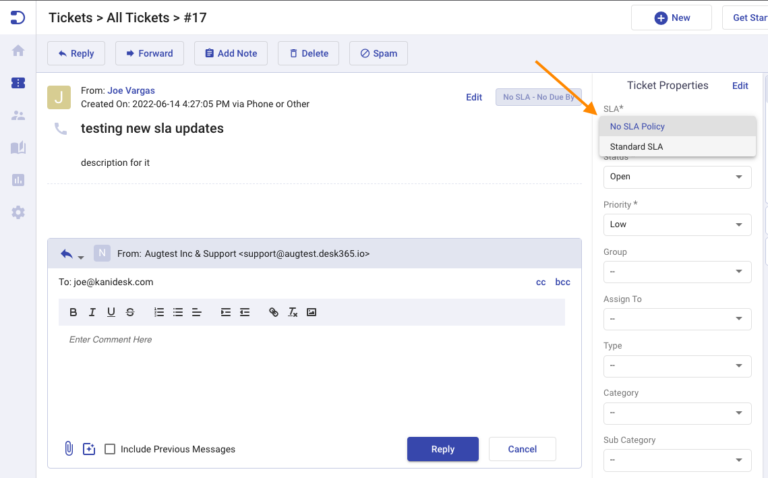768x478 pixels.
Task: Open the Assign To dropdown
Action: click(677, 319)
